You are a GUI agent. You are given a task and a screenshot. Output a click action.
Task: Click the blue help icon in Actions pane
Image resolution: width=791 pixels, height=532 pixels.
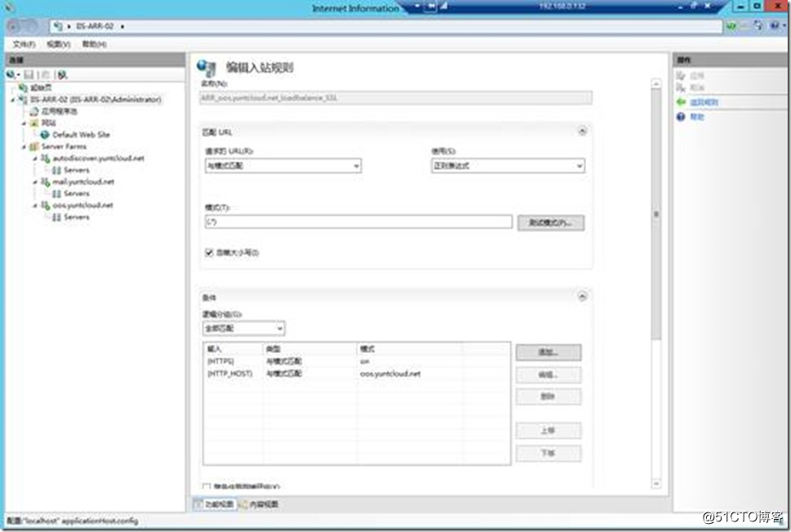click(x=681, y=117)
